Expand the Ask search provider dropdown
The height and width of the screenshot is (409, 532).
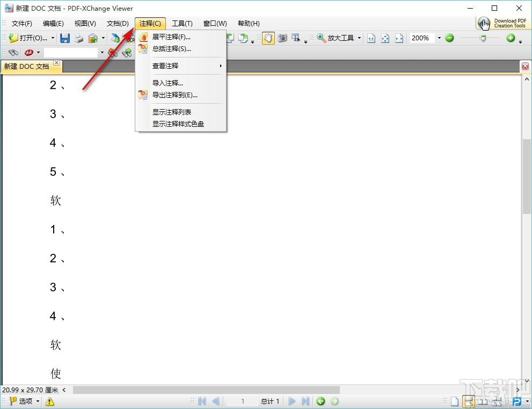38,53
